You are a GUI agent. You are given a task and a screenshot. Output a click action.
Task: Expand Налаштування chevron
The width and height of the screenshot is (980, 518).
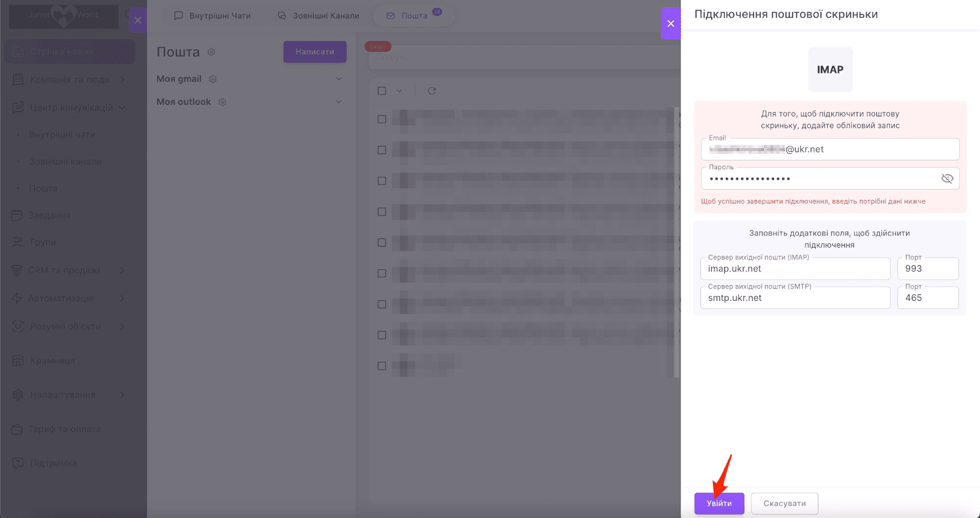[122, 395]
